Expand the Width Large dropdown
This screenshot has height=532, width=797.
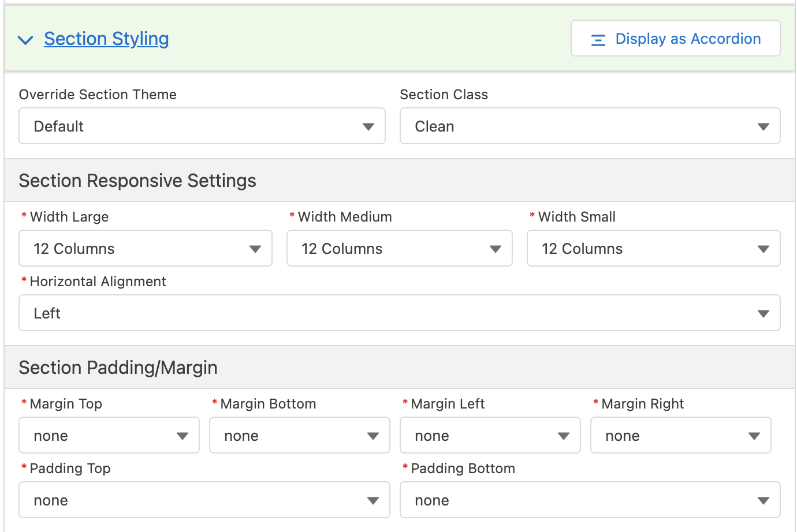coord(145,248)
